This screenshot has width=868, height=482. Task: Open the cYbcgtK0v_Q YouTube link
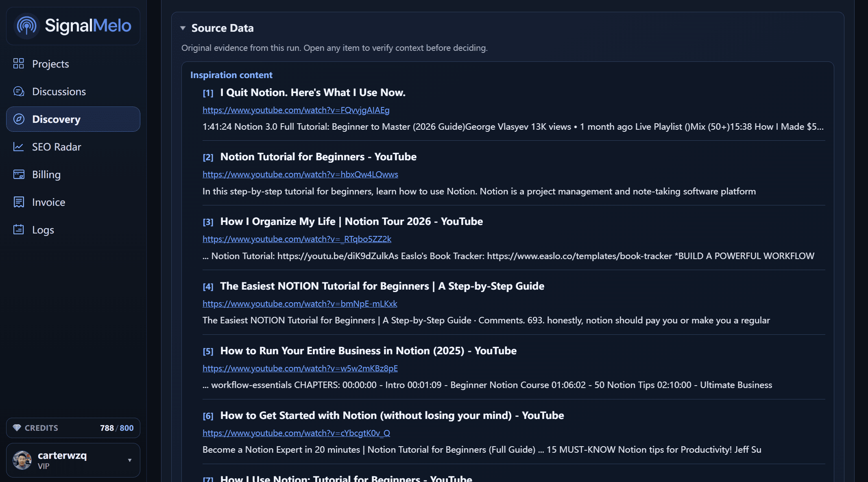[296, 433]
